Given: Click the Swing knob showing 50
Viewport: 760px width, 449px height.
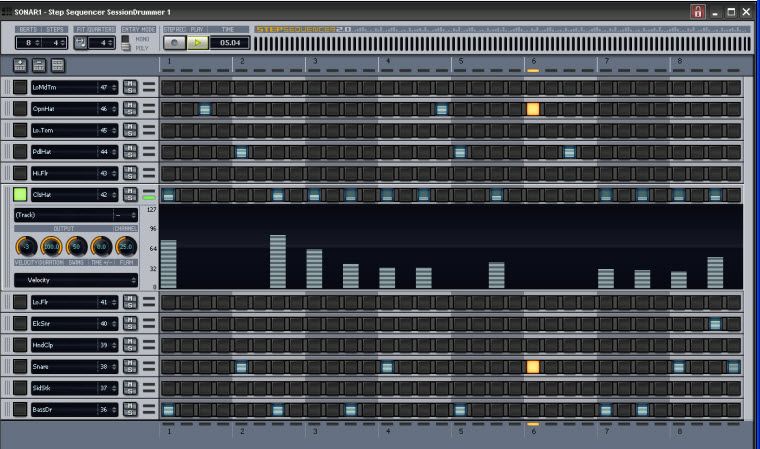Looking at the screenshot, I should coord(76,246).
